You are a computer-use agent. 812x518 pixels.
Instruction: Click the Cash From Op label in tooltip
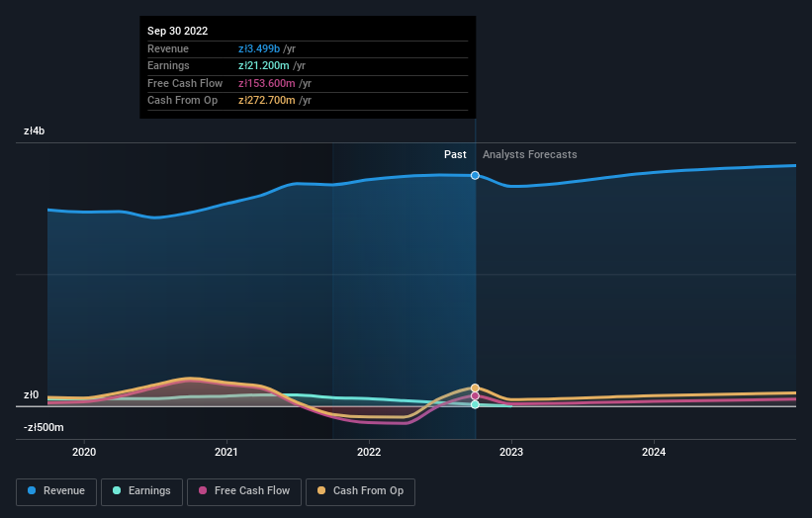point(182,101)
